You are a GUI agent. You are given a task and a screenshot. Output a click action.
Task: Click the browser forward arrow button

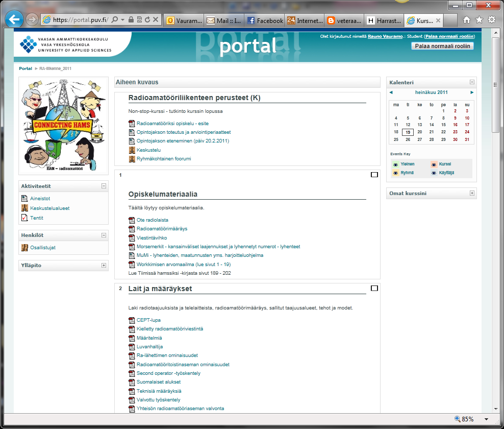pyautogui.click(x=32, y=19)
